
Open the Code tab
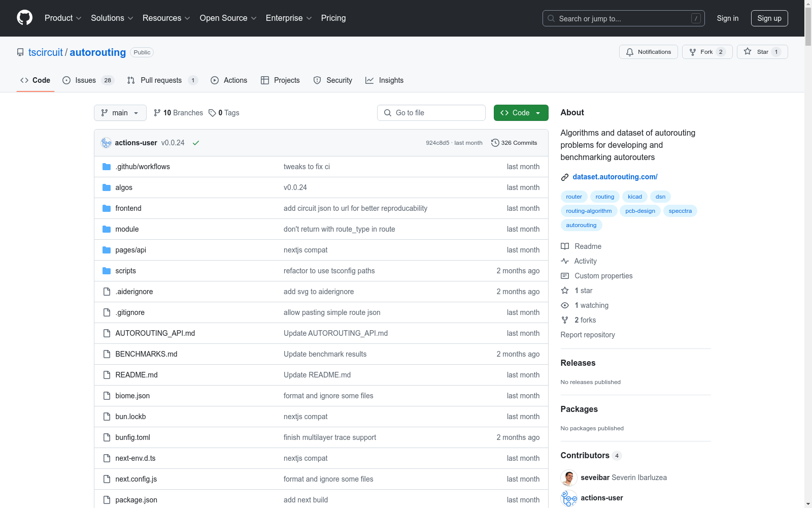36,80
